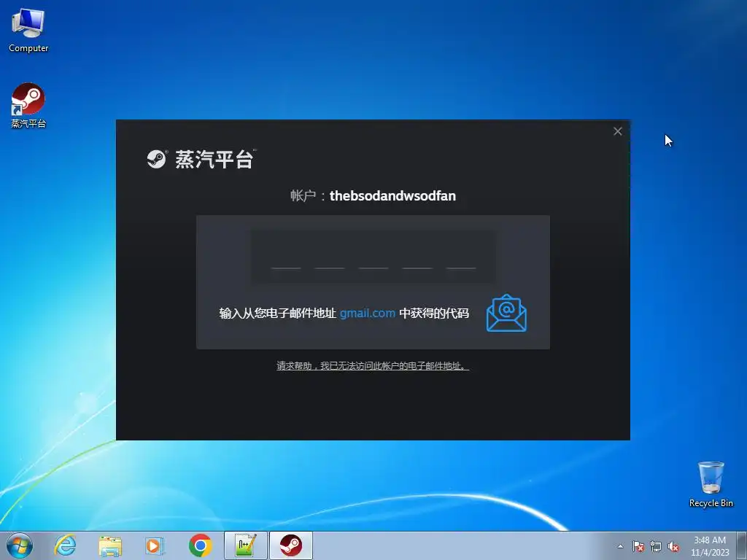Click the third code digit field
747x560 pixels.
[x=373, y=257]
